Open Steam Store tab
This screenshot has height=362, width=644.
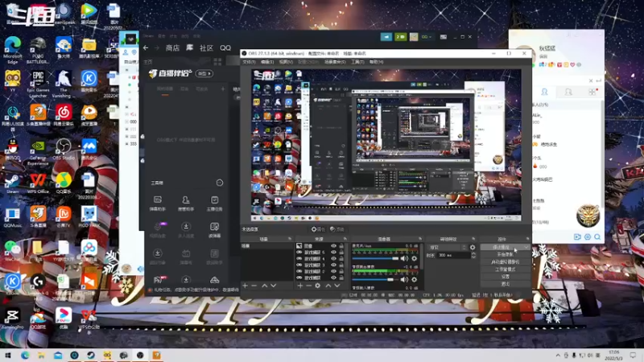tap(172, 48)
